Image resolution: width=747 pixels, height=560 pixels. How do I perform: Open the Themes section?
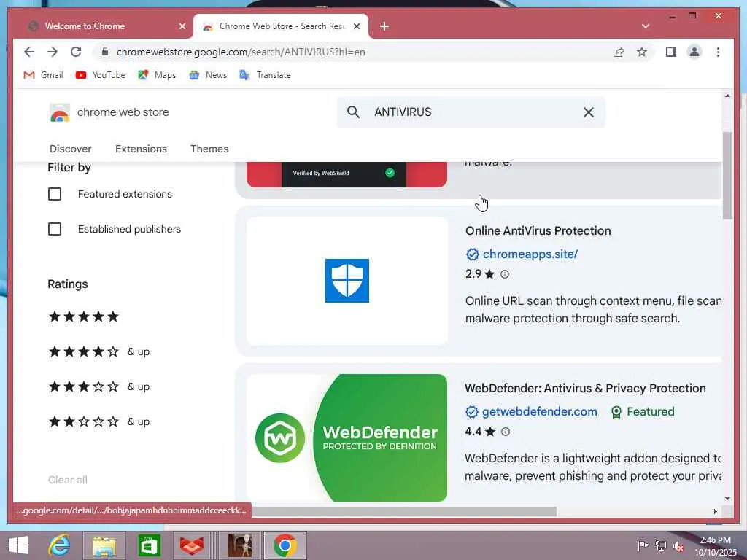(209, 149)
